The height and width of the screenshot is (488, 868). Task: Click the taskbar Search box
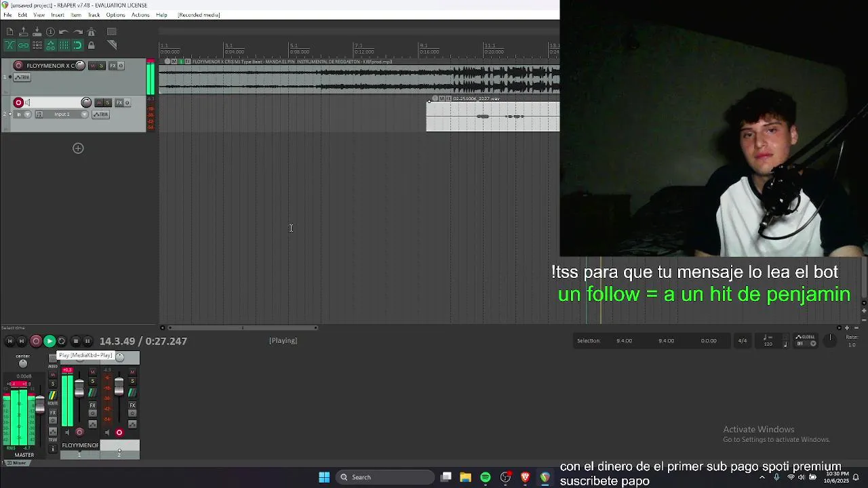point(386,477)
